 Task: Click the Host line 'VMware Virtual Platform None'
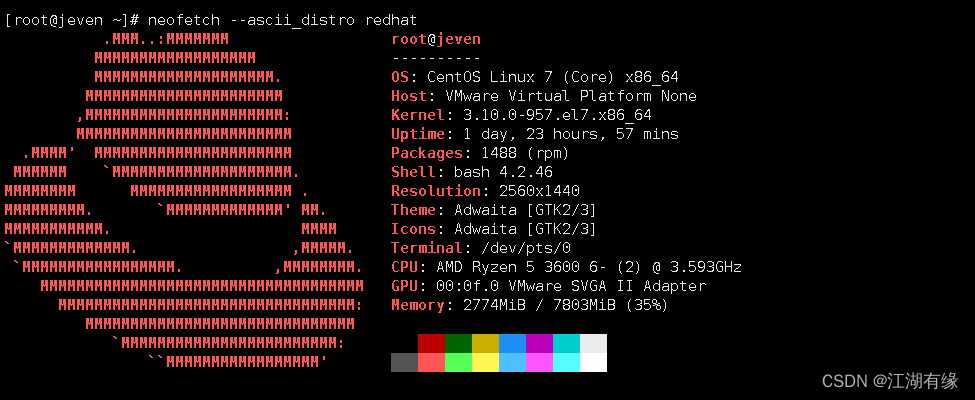click(571, 96)
